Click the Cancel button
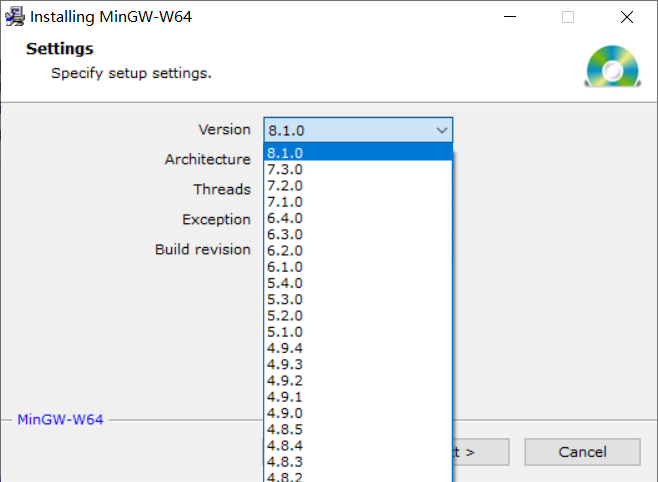The width and height of the screenshot is (658, 482). pyautogui.click(x=582, y=452)
